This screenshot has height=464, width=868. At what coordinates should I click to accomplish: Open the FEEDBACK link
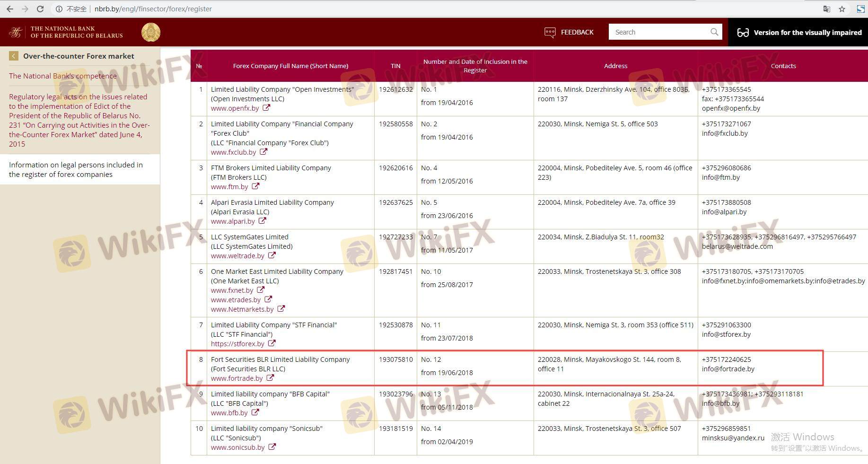click(x=569, y=32)
